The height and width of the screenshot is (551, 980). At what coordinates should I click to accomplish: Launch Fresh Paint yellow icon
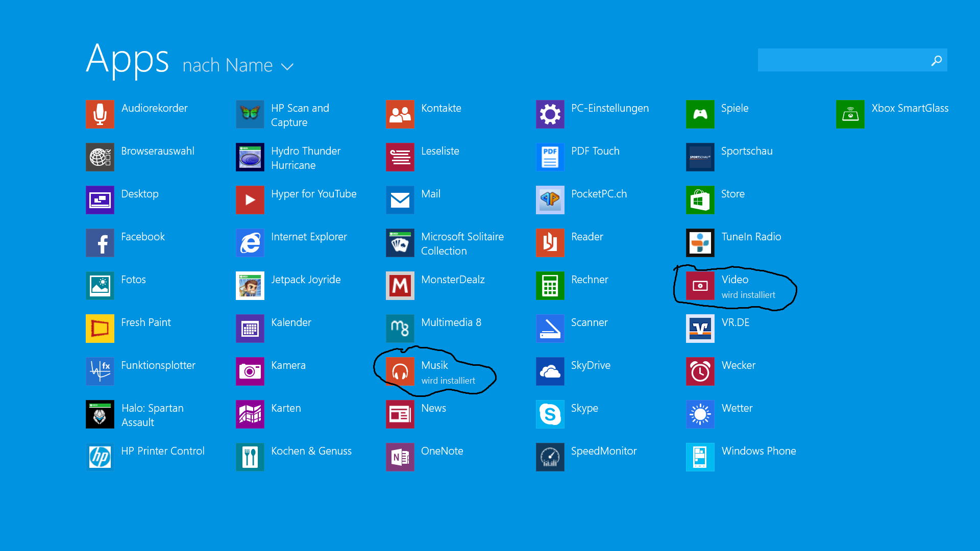click(x=100, y=329)
